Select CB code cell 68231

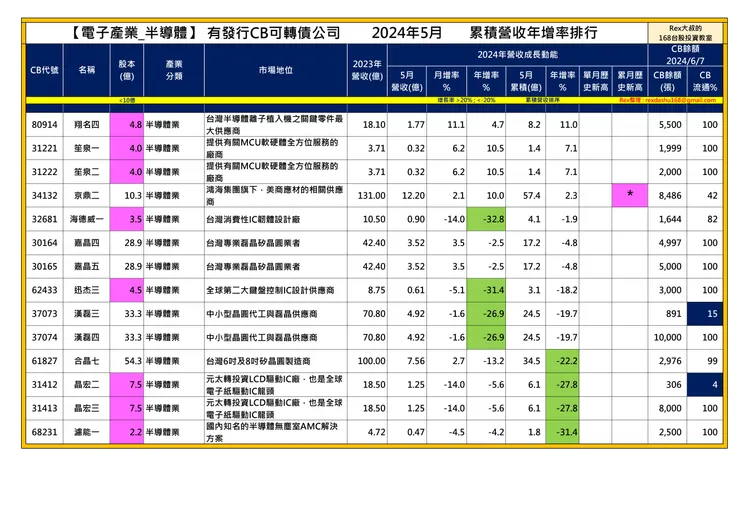[x=44, y=431]
